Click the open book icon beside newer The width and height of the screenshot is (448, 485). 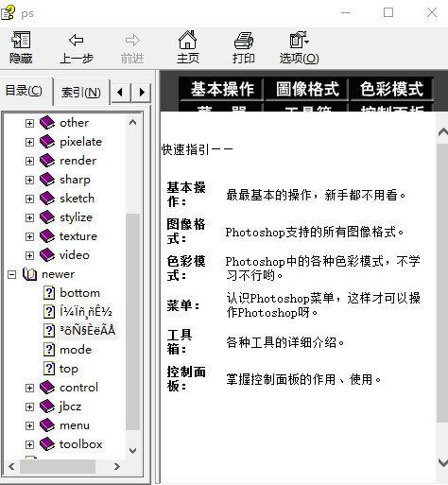[x=29, y=274]
